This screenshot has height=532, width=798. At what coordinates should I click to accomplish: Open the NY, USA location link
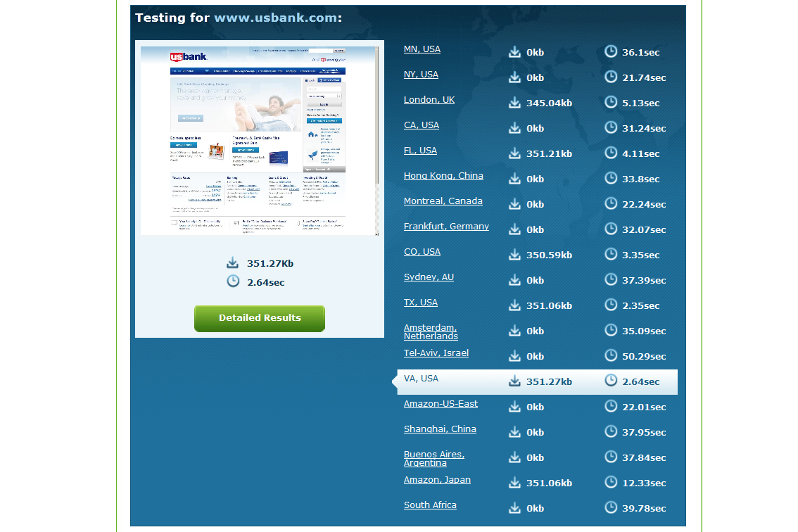(421, 75)
